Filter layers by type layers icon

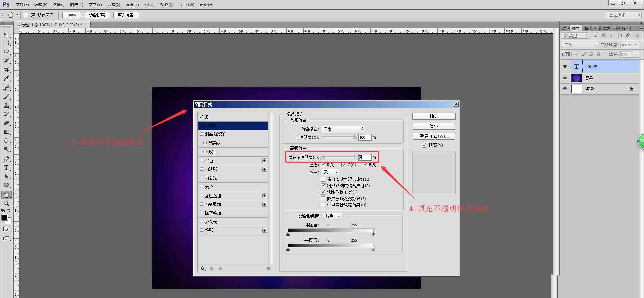(612, 35)
